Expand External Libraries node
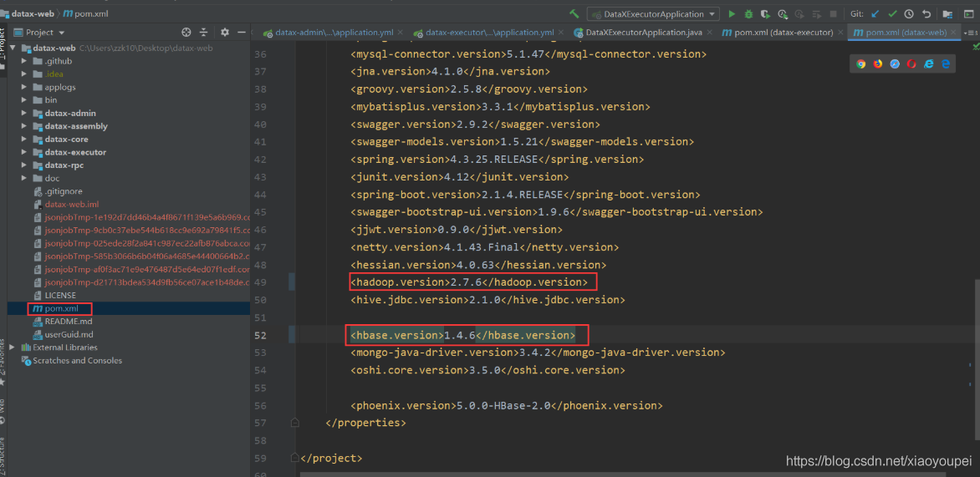This screenshot has width=980, height=477. (x=13, y=348)
